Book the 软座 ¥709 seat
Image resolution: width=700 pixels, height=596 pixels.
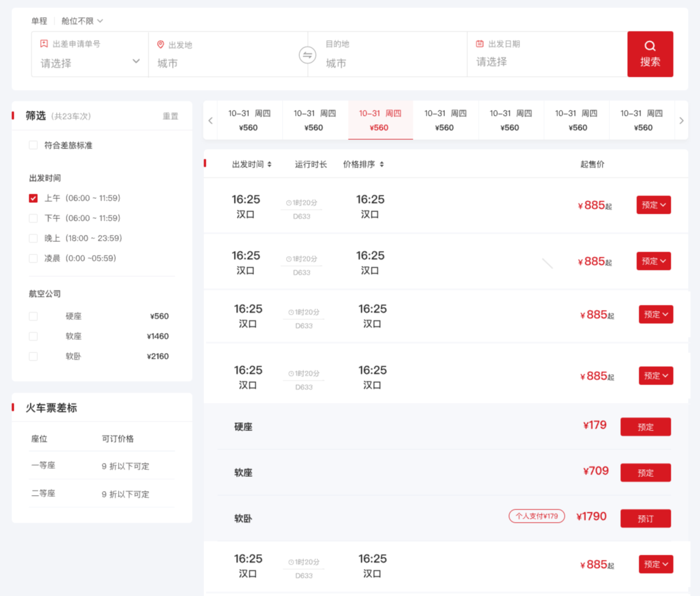(646, 473)
